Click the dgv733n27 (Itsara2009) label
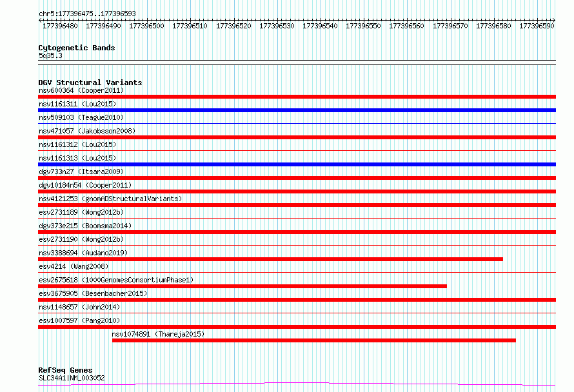Screen dimensions: 574x392 [x=81, y=171]
